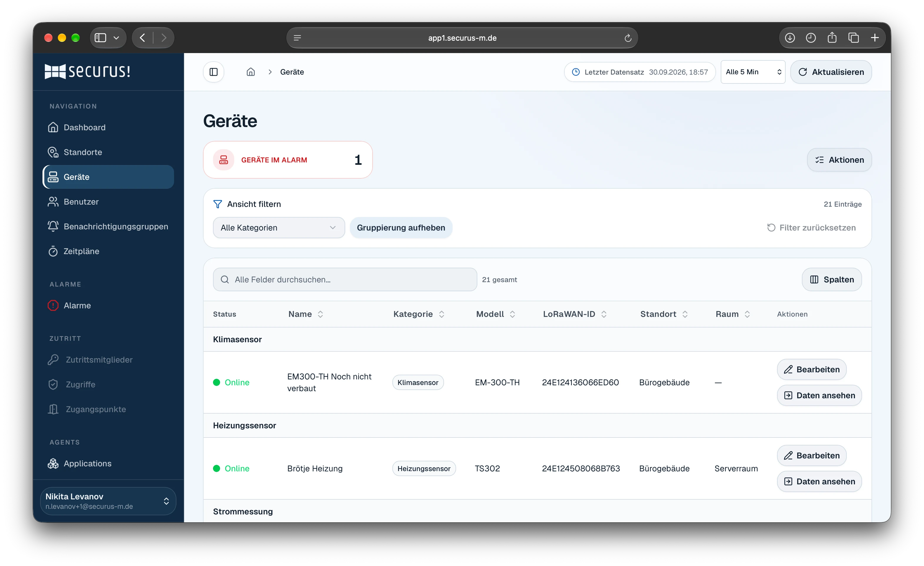Go to Benutzer page
This screenshot has width=924, height=566.
[108, 202]
